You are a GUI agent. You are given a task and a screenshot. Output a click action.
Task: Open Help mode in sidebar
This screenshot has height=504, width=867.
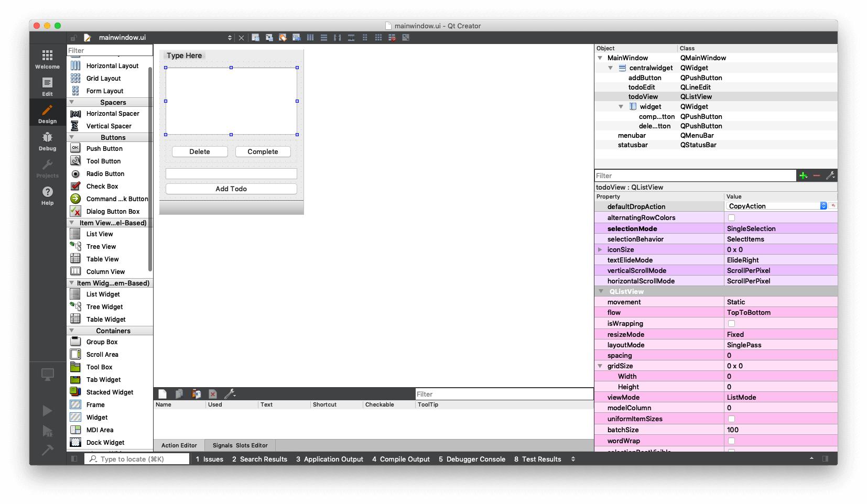click(47, 195)
